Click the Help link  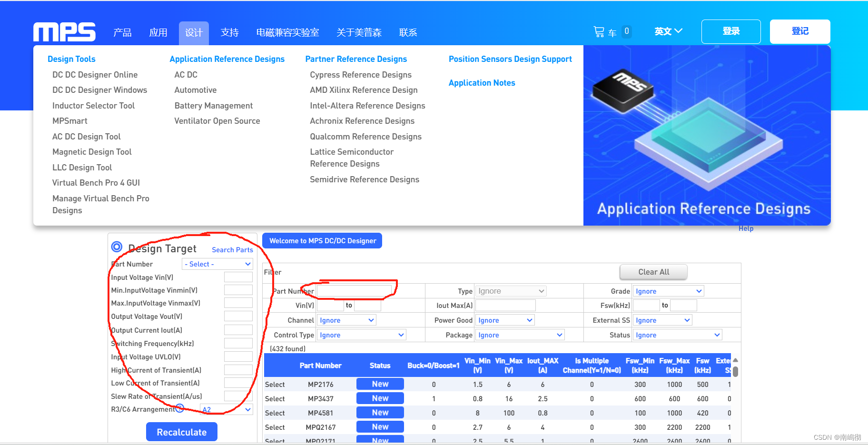click(746, 228)
